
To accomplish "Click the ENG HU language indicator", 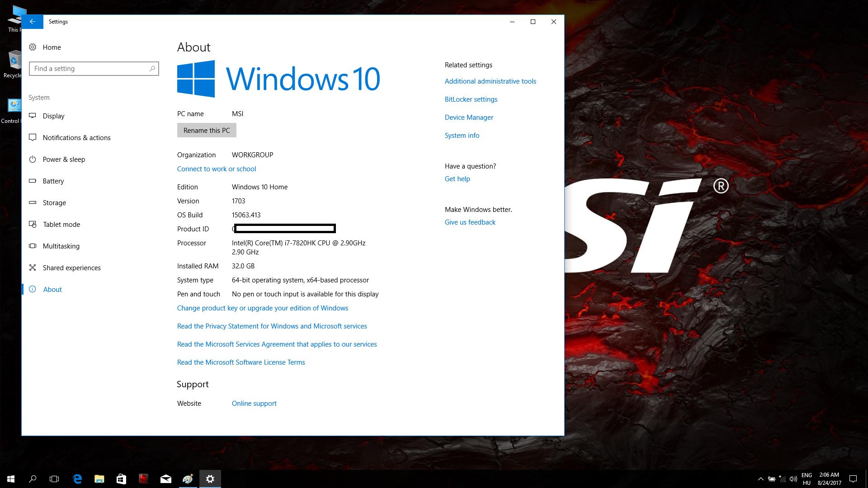I will [x=807, y=479].
